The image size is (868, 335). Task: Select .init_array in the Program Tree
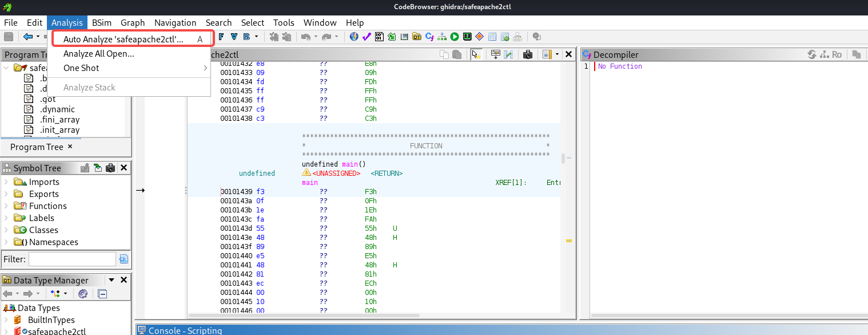[x=59, y=129]
